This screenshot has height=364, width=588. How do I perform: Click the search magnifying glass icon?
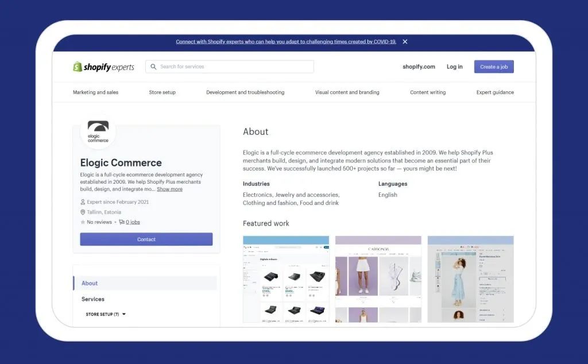point(153,67)
